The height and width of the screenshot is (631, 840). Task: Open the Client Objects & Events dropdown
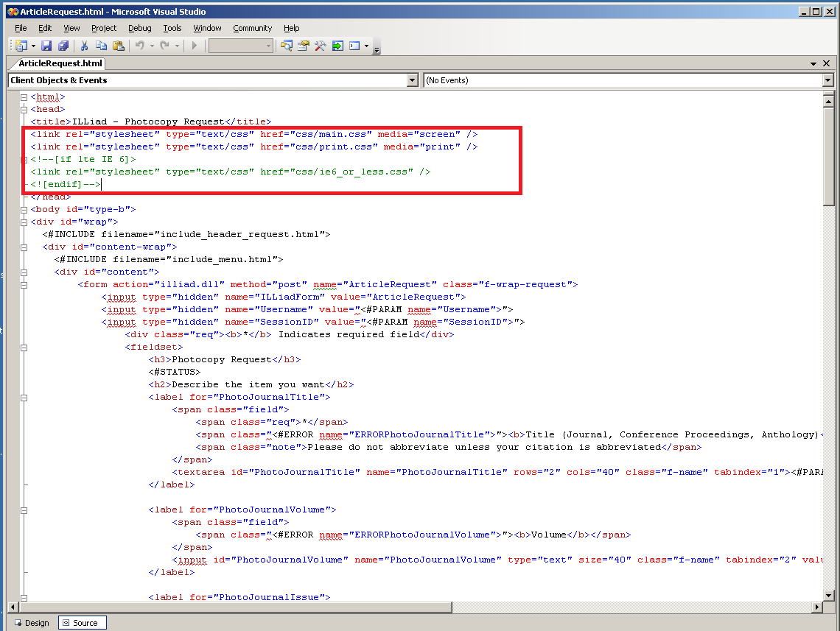(413, 80)
